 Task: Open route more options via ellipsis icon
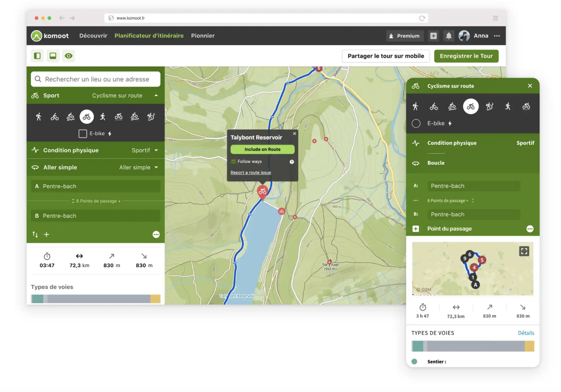[156, 235]
